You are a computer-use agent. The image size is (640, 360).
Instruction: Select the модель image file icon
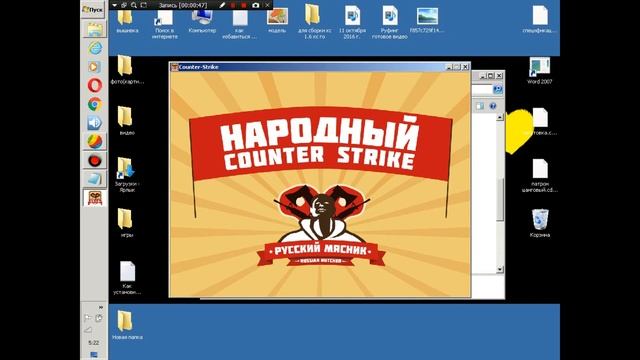click(277, 21)
